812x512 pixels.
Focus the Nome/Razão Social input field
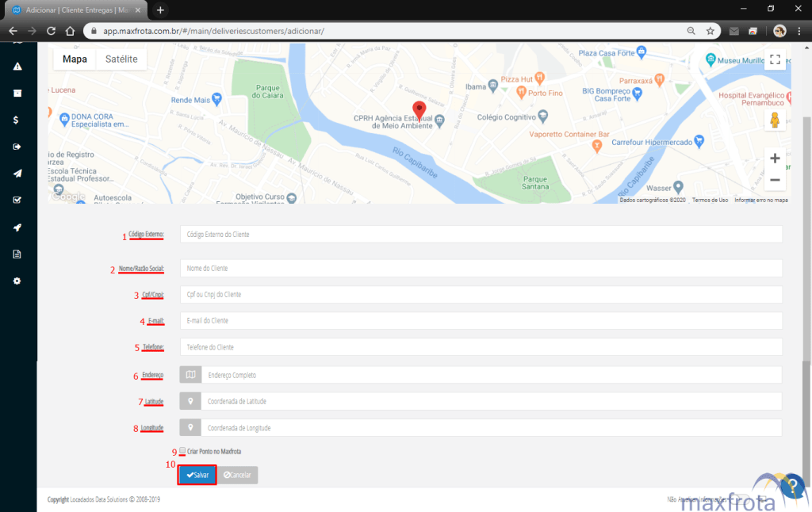[481, 269]
